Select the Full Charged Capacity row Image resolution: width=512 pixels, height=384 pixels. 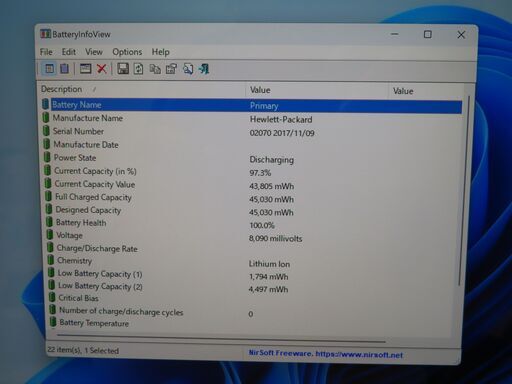[252, 198]
